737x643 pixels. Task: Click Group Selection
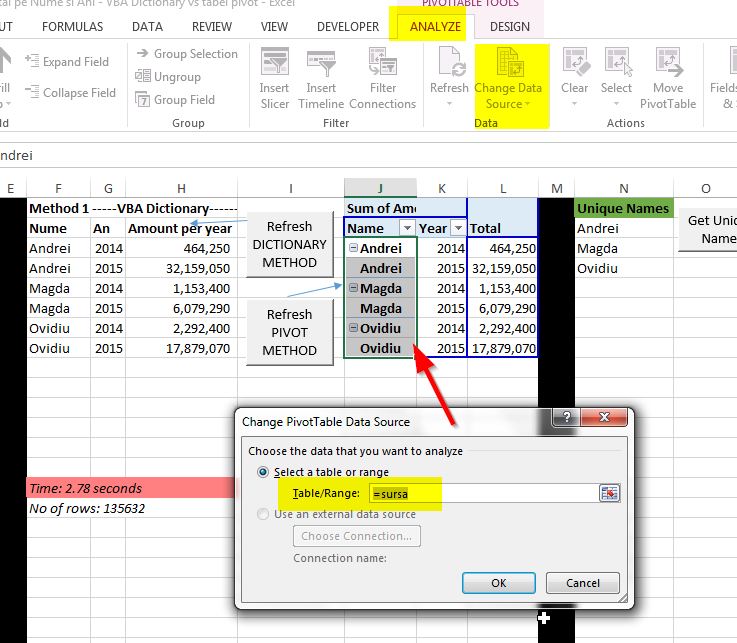187,54
